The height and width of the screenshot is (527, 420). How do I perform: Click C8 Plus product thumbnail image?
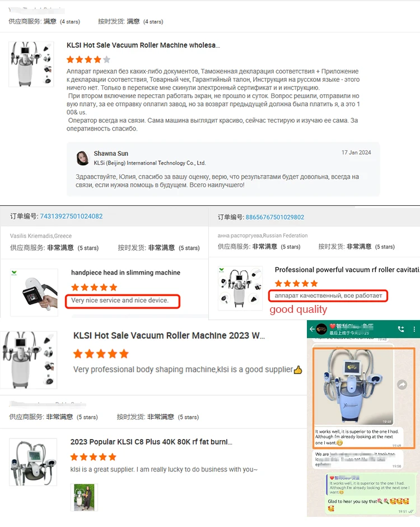click(33, 462)
